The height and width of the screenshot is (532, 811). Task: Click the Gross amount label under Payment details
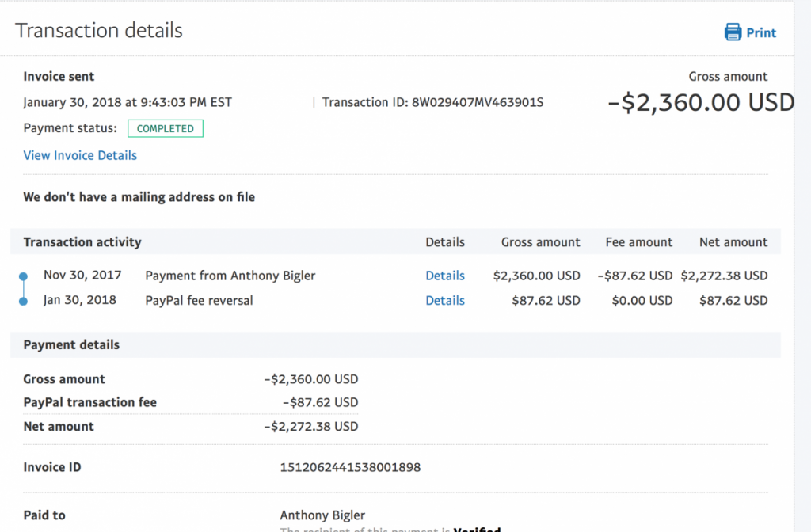[64, 379]
